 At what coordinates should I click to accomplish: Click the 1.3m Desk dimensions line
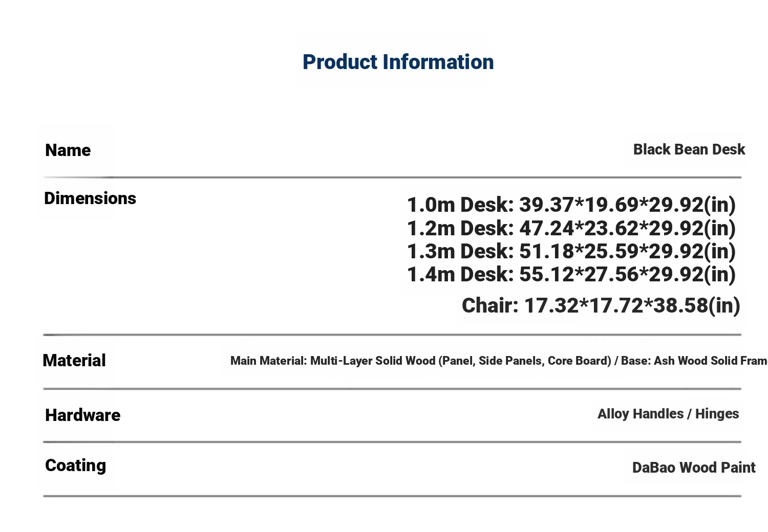pyautogui.click(x=571, y=251)
